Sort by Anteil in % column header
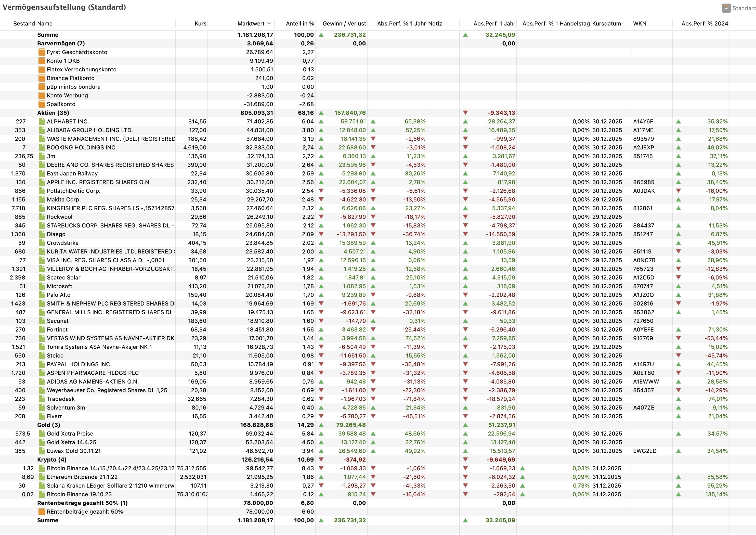 pyautogui.click(x=300, y=23)
